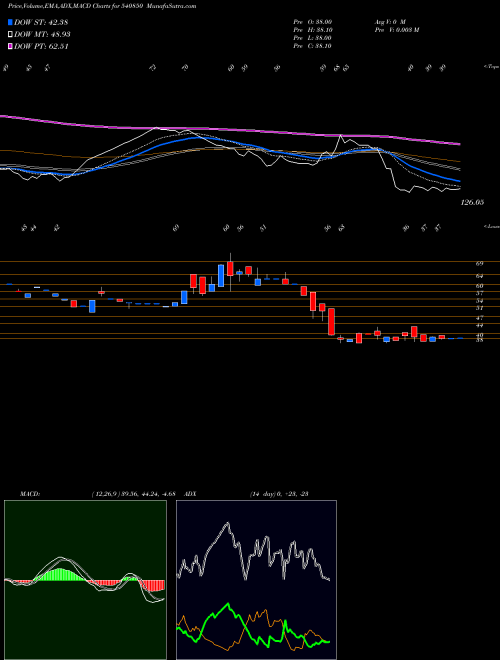This screenshot has height=660, width=500.
Task: Open the dark blue ADX indicator panel
Action: click(x=256, y=580)
